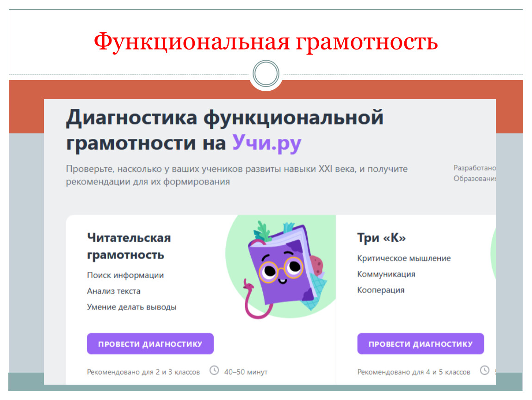Click the clock icon beside 40–50 минут
Image resolution: width=532 pixels, height=400 pixels.
click(x=214, y=370)
